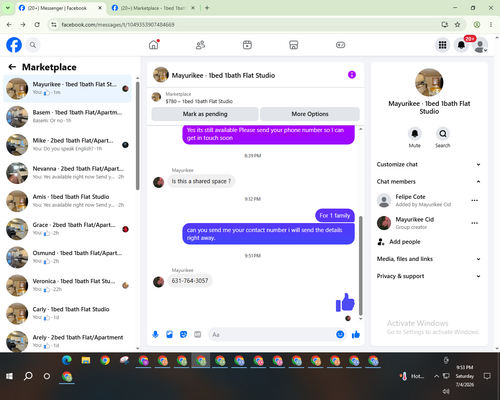
Task: Close the Marketplace browser tab
Action: [x=193, y=8]
